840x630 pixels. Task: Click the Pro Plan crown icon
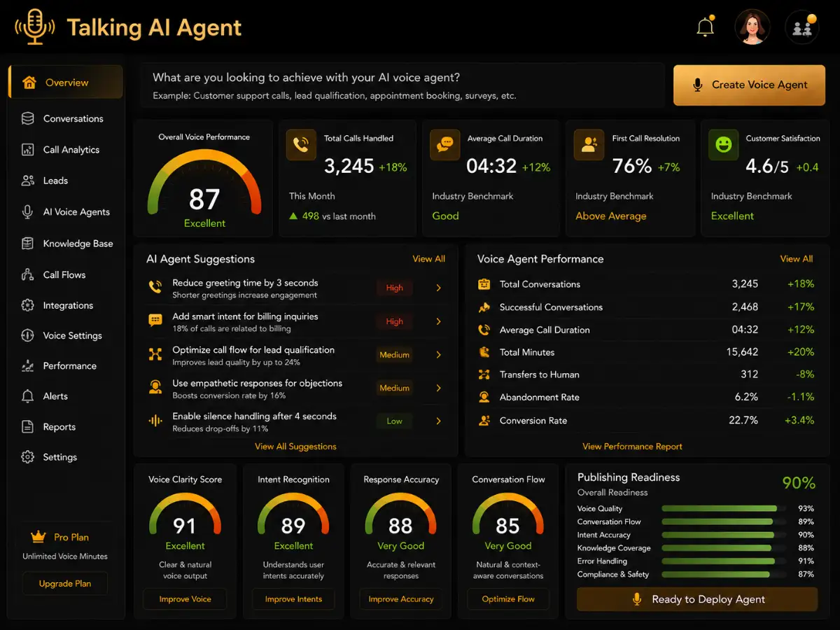tap(38, 537)
